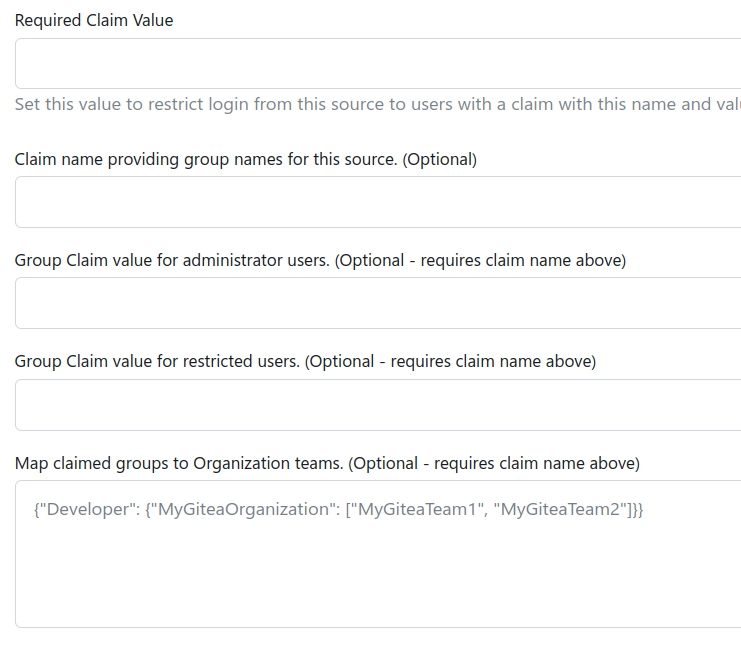The width and height of the screenshot is (741, 646).
Task: Click the "Required Claim Value" label
Action: [94, 20]
